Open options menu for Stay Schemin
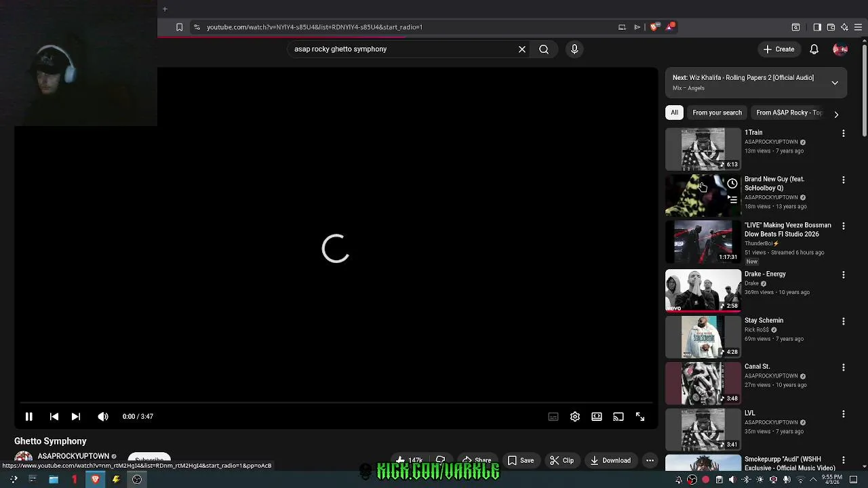 pyautogui.click(x=844, y=321)
